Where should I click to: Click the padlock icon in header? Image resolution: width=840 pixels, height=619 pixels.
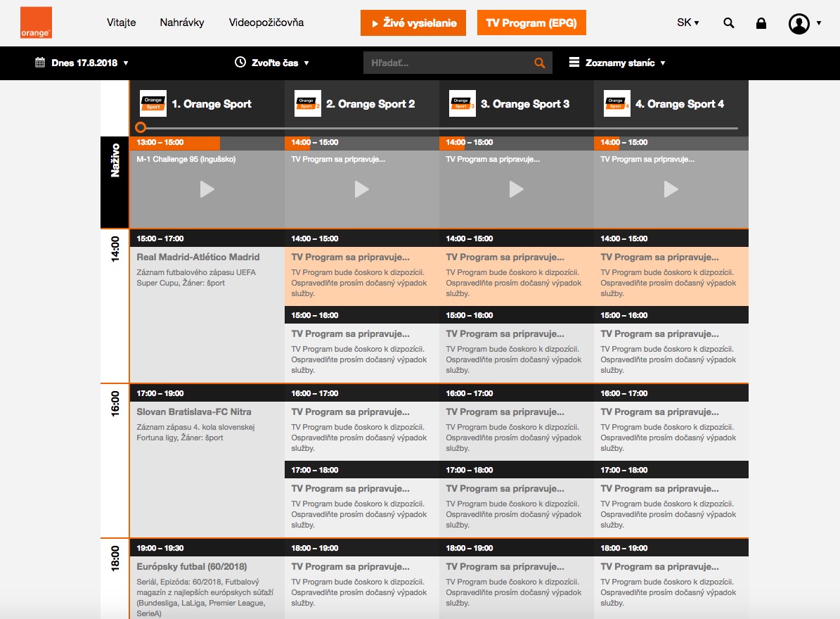761,23
